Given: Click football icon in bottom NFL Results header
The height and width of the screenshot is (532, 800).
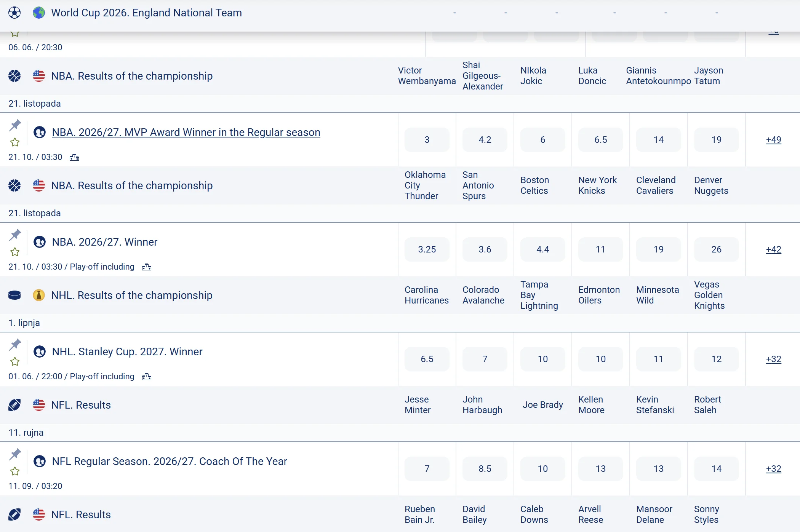Looking at the screenshot, I should tap(14, 514).
